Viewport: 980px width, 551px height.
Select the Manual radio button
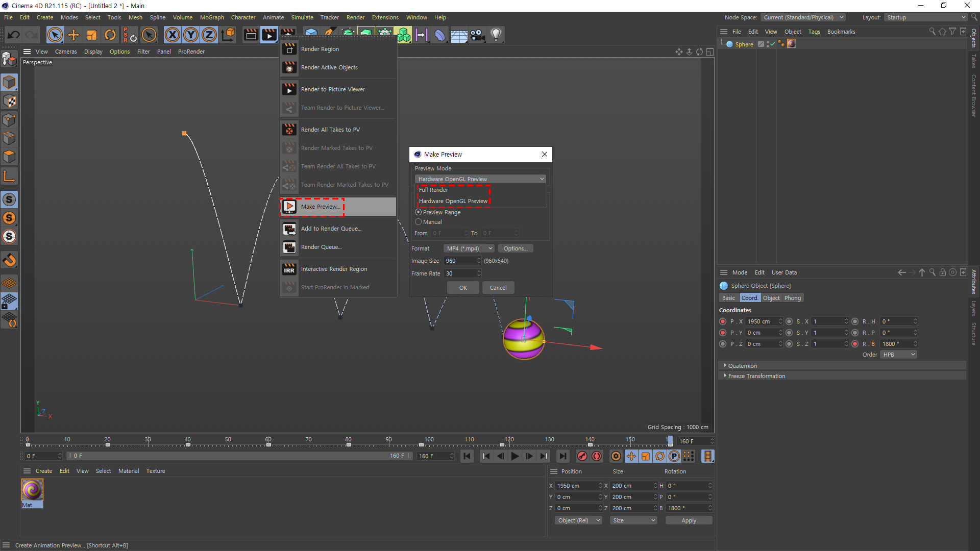click(419, 222)
